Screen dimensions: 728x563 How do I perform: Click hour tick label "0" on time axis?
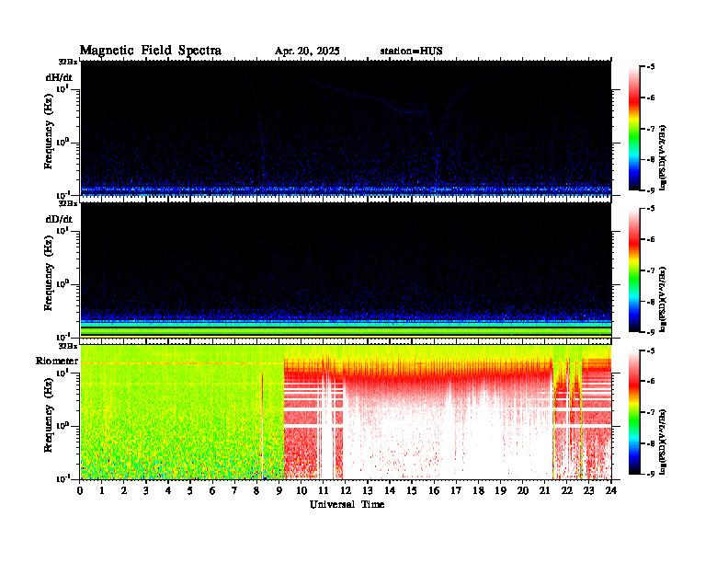pos(80,491)
